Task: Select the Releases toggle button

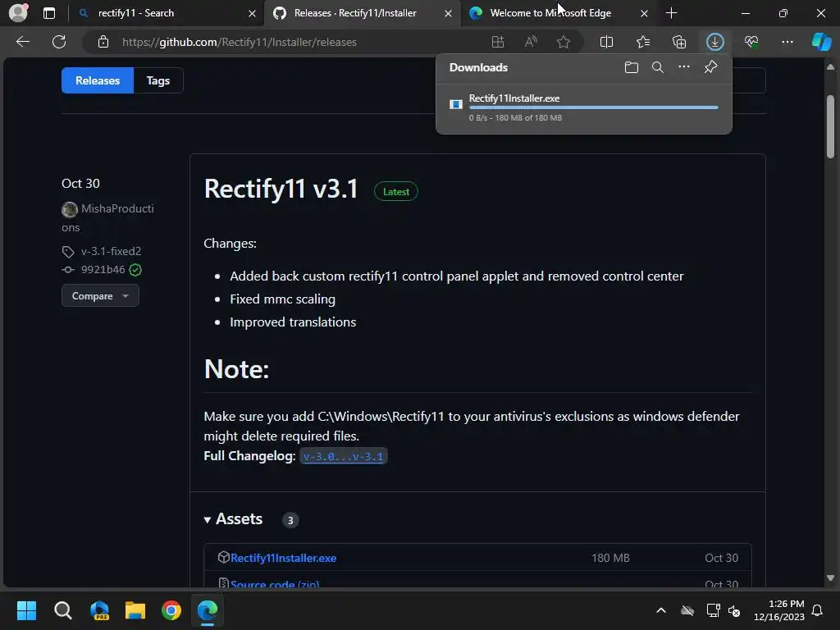Action: [x=98, y=80]
